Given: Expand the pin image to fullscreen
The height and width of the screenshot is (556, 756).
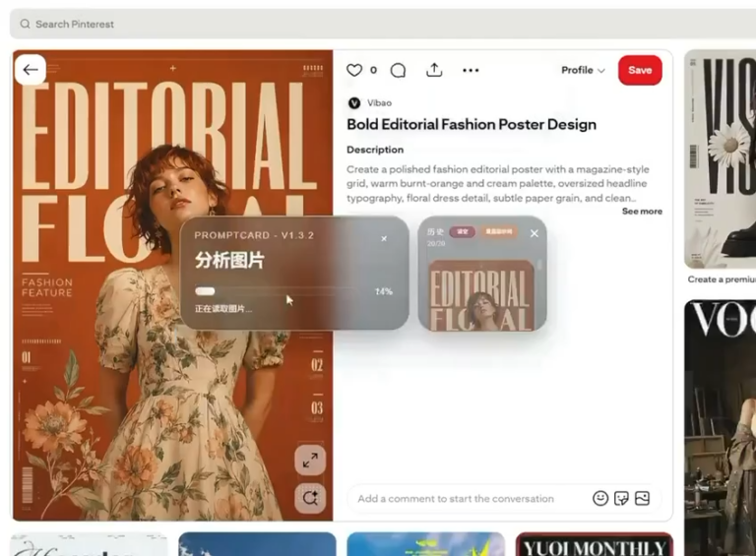Looking at the screenshot, I should 310,461.
